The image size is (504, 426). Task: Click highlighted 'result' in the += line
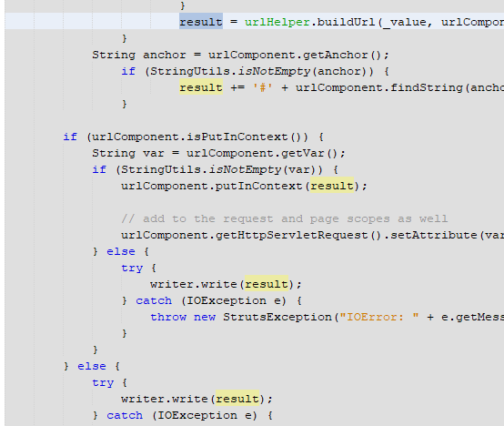point(201,87)
